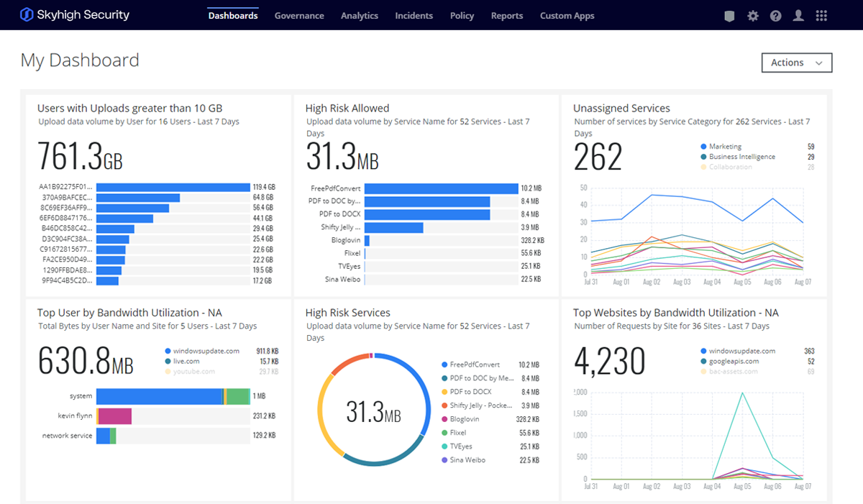Select Reports in the navigation bar

(507, 16)
